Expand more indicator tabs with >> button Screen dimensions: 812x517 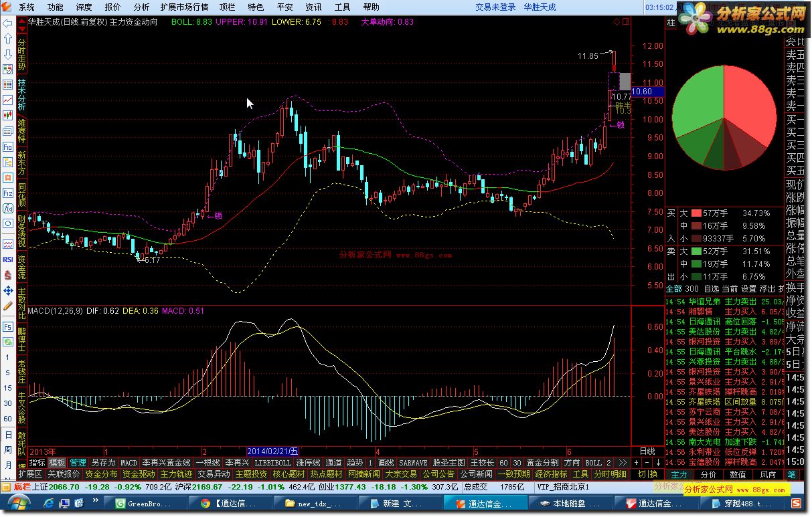[x=622, y=462]
